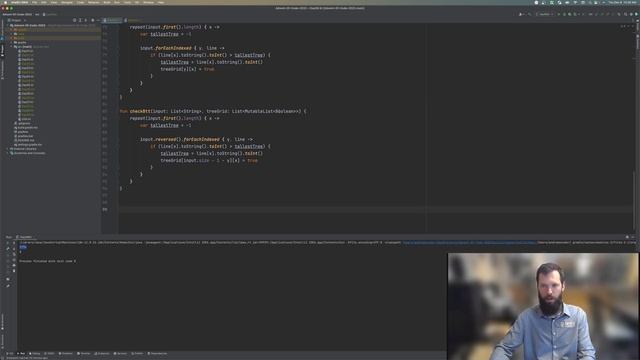The width and height of the screenshot is (640, 360).
Task: Open the IntelliJ IDEA application menu
Action: pyautogui.click(x=19, y=2)
